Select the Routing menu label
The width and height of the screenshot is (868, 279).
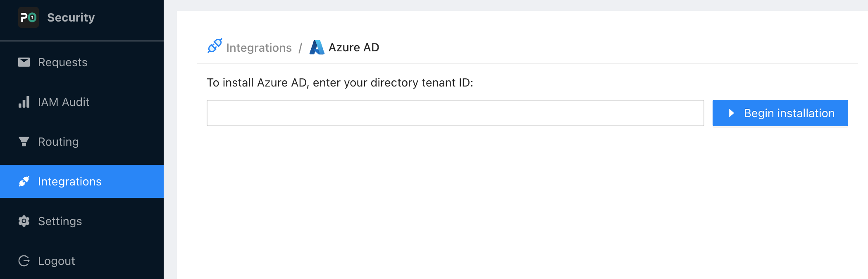tap(58, 142)
